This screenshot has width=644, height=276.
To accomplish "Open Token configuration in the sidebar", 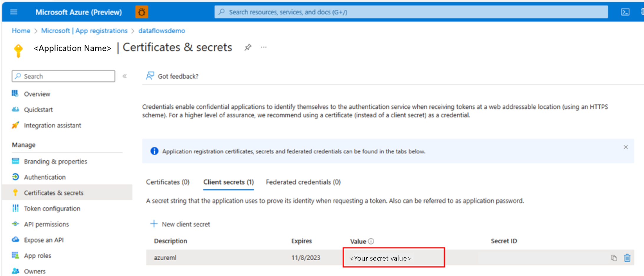I will click(52, 208).
